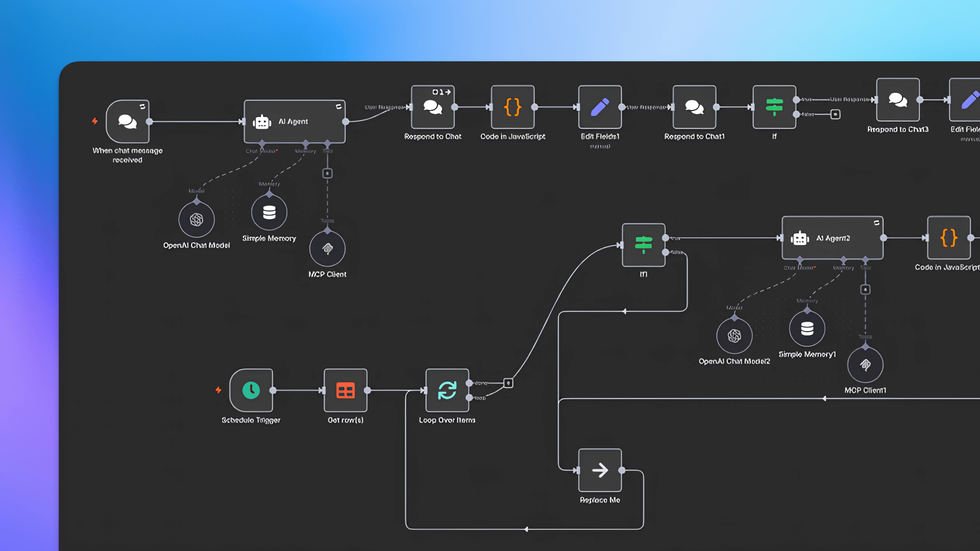Click the plus connector under AI Agent's tool port
980x551 pixels.
pos(327,173)
